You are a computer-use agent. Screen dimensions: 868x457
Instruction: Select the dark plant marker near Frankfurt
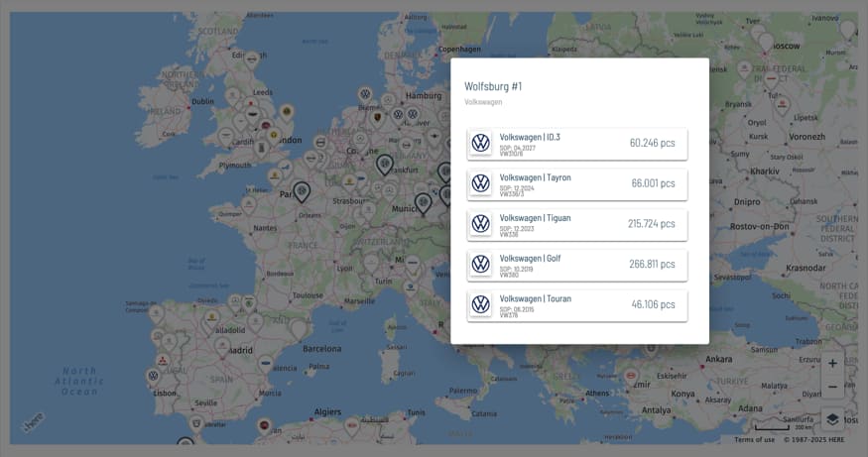point(385,166)
